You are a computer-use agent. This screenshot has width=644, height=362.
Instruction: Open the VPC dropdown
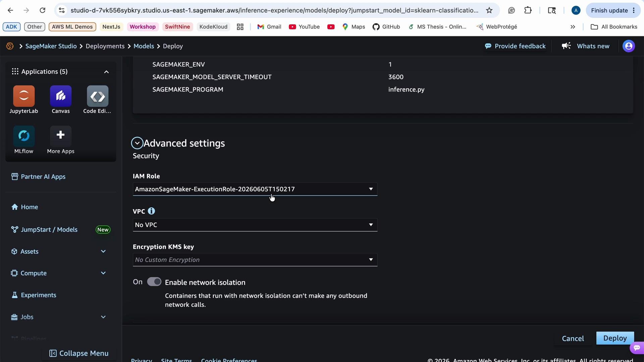(x=255, y=225)
